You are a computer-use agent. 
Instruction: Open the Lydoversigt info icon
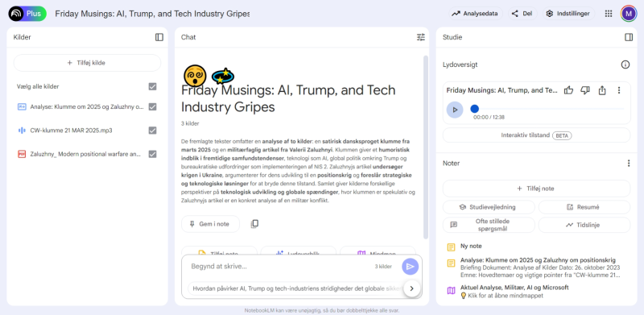coord(625,64)
